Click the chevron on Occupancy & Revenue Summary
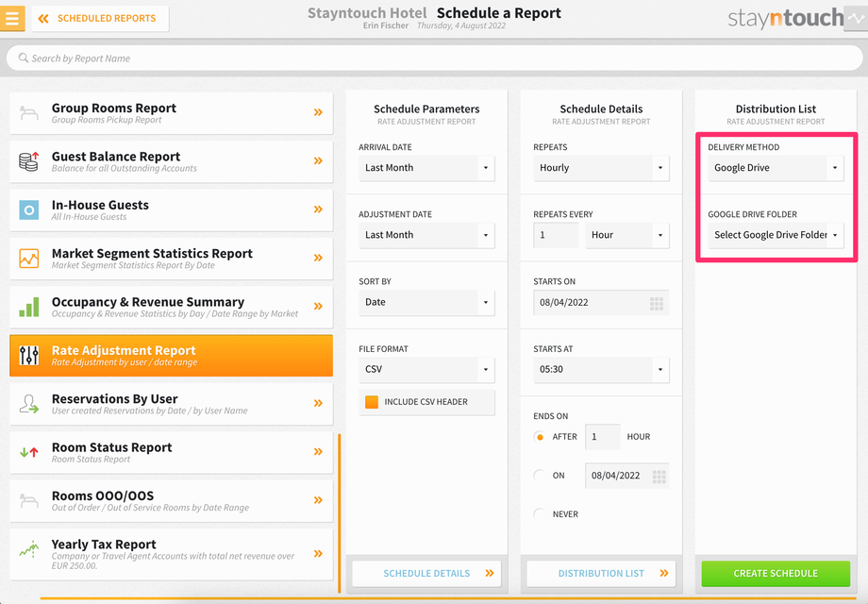Screen dimensions: 868x604 (x=318, y=306)
